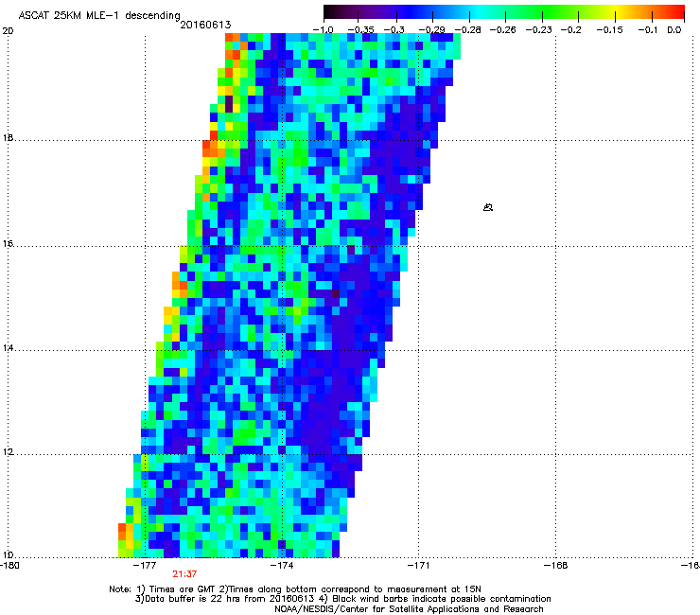Click the longitude label '-174' on bottom axis
The height and width of the screenshot is (615, 700).
[x=282, y=566]
